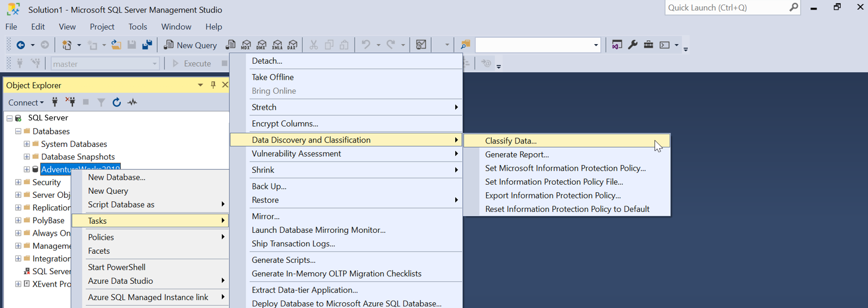Open the Properties wrench icon in toolbar
The width and height of the screenshot is (868, 308).
633,45
